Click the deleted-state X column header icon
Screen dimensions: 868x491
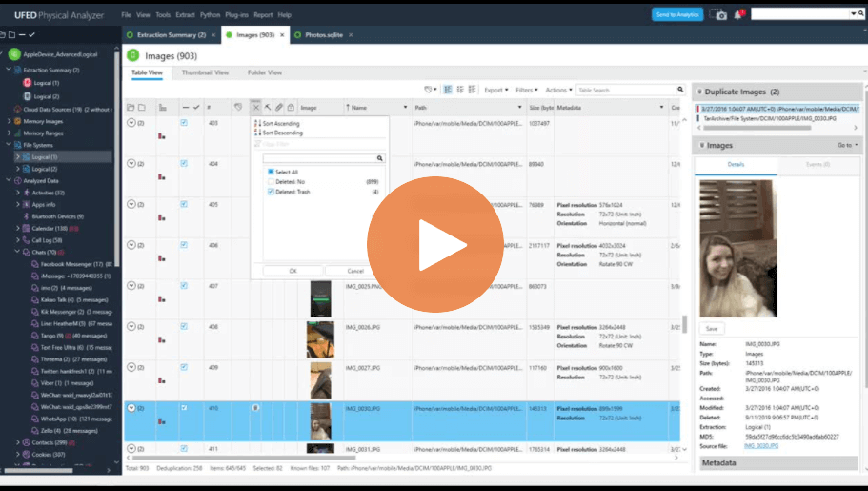pyautogui.click(x=255, y=108)
